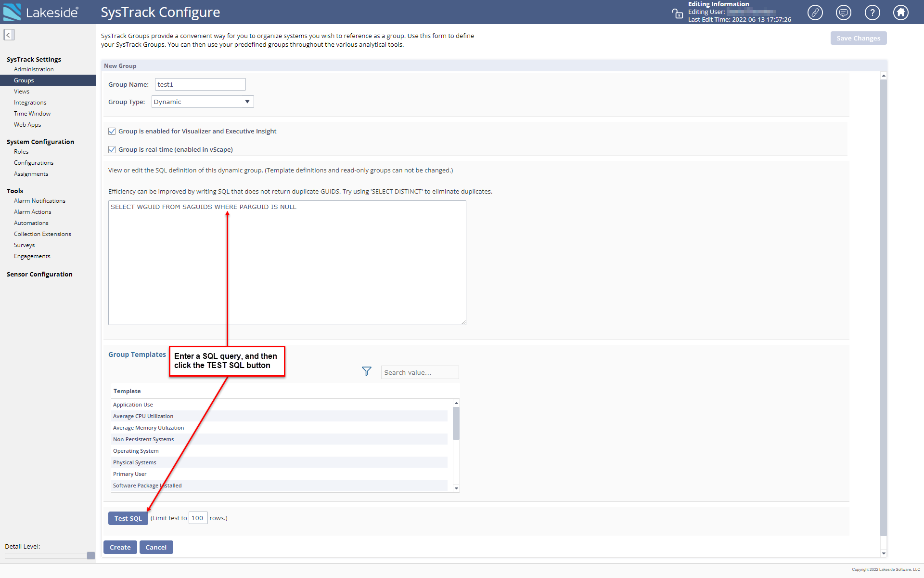The image size is (924, 578).
Task: Open Collection Extensions tool
Action: pyautogui.click(x=42, y=234)
